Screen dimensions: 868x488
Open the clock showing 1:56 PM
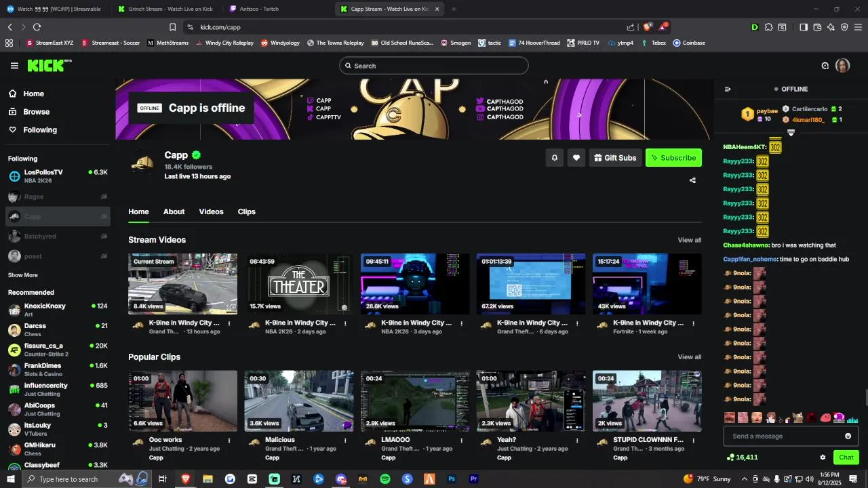[x=829, y=479]
